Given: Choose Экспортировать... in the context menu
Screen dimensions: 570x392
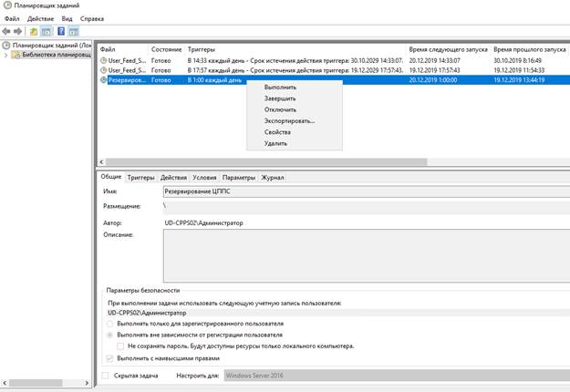Looking at the screenshot, I should click(290, 121).
